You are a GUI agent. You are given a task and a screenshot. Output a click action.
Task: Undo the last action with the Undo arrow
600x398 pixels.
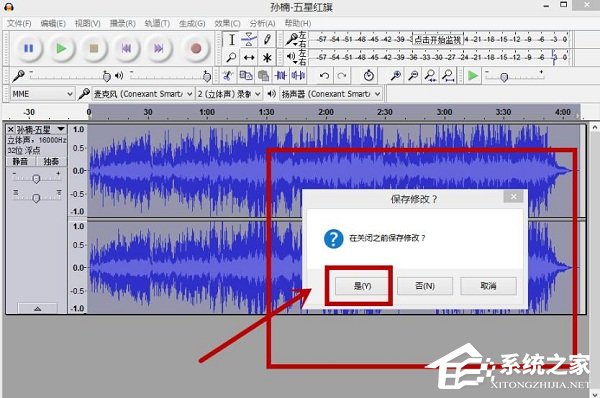click(x=324, y=76)
